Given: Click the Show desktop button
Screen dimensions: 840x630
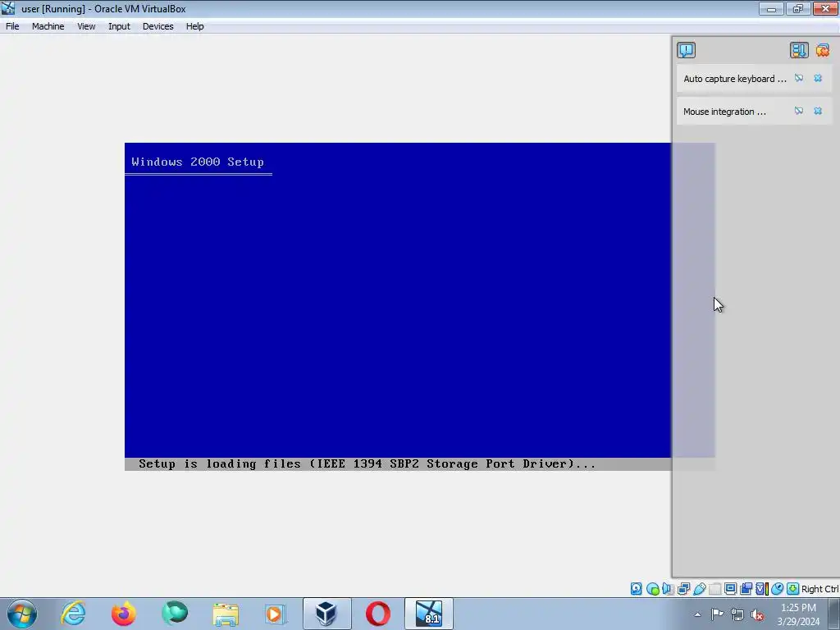Looking at the screenshot, I should tap(834, 614).
